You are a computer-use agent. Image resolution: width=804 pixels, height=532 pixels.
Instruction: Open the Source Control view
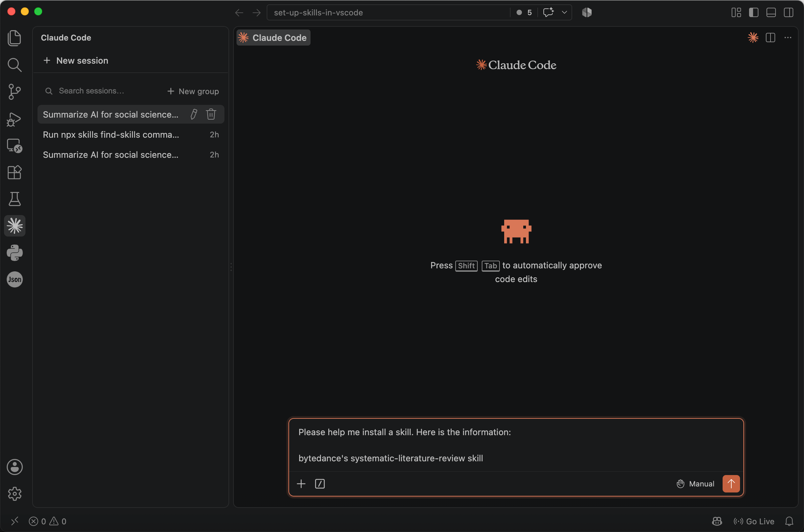click(x=14, y=91)
